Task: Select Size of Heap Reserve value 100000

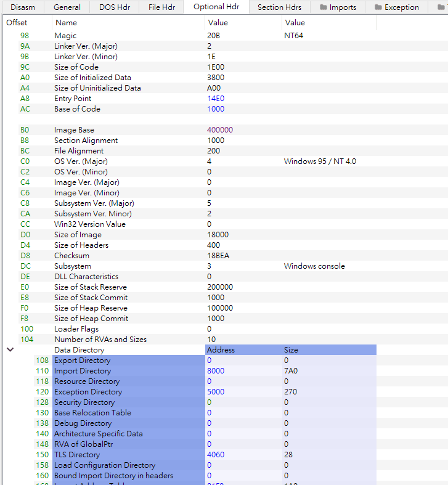Action: pyautogui.click(x=220, y=308)
